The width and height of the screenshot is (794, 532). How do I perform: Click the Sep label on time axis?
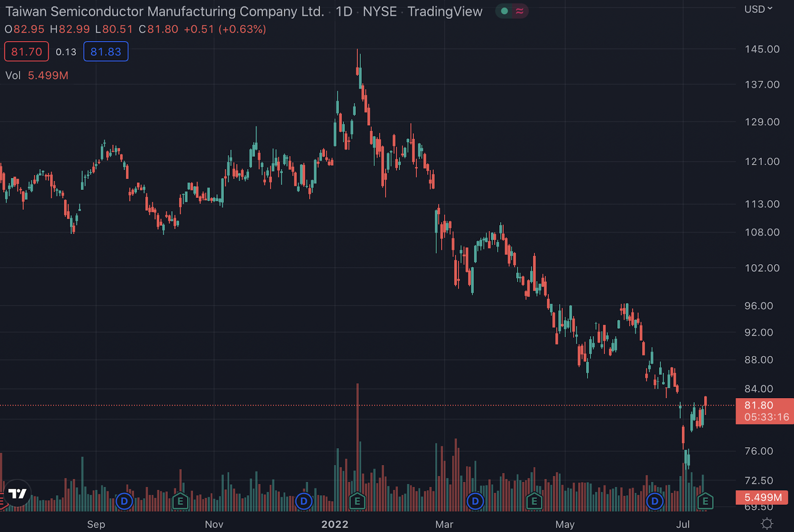[x=96, y=524]
